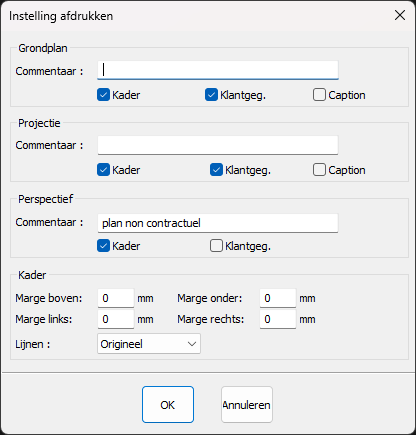
Task: Click the Lijnen dropdown chevron arrow
Action: click(x=192, y=344)
